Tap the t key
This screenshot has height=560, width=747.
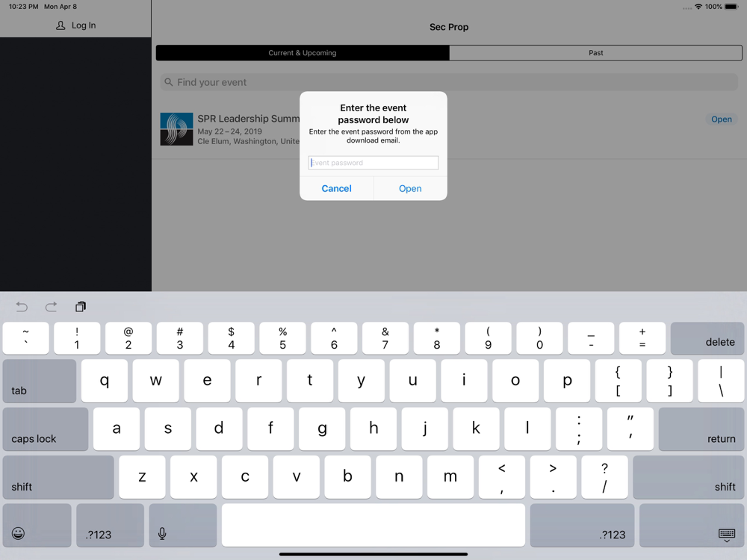pyautogui.click(x=310, y=381)
